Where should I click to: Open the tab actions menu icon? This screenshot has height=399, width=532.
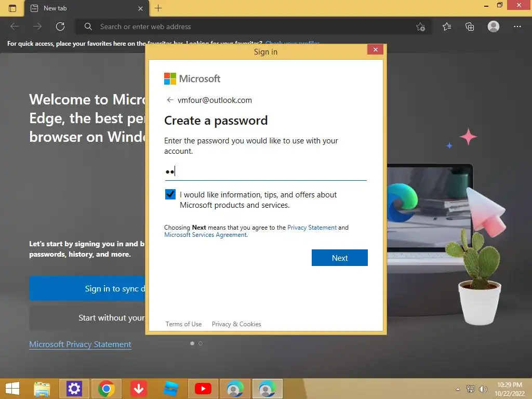click(x=12, y=8)
